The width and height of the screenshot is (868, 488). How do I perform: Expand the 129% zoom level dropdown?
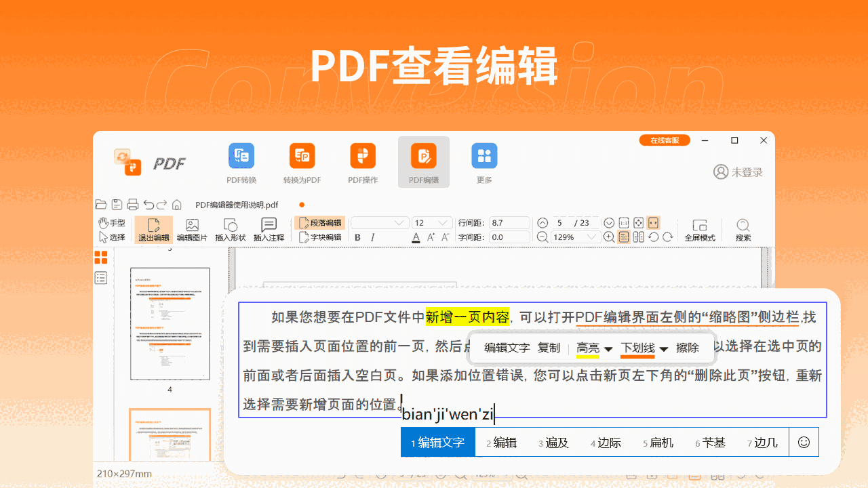point(591,237)
